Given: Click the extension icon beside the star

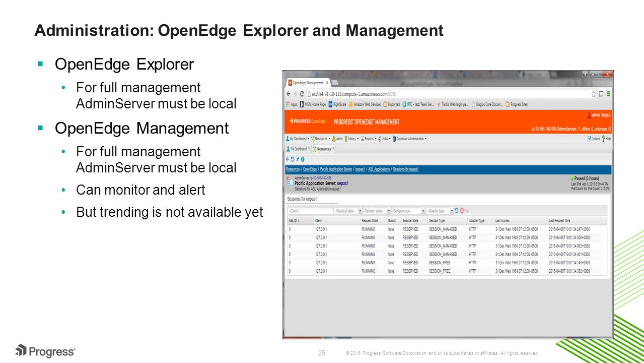Looking at the screenshot, I should (601, 94).
